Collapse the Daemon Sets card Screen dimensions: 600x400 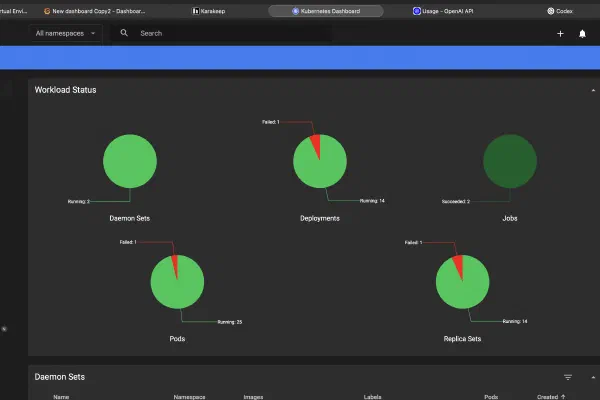click(x=592, y=377)
